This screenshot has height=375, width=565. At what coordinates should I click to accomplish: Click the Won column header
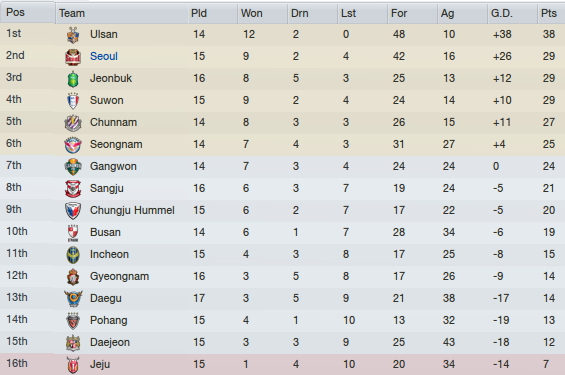coord(252,13)
